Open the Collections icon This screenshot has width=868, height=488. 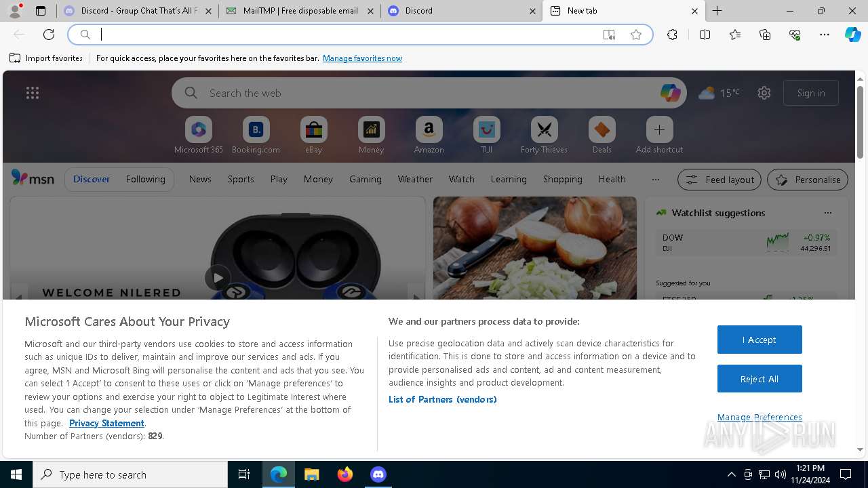coord(765,35)
